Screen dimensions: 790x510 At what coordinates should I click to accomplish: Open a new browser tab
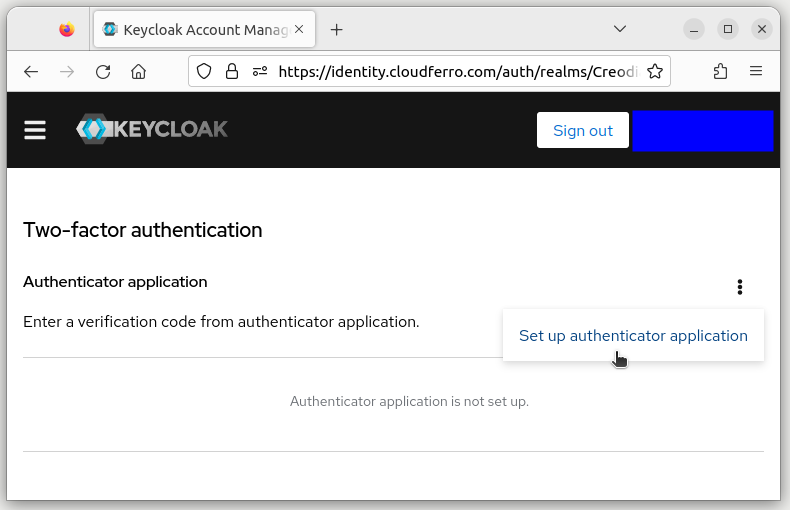pyautogui.click(x=337, y=29)
